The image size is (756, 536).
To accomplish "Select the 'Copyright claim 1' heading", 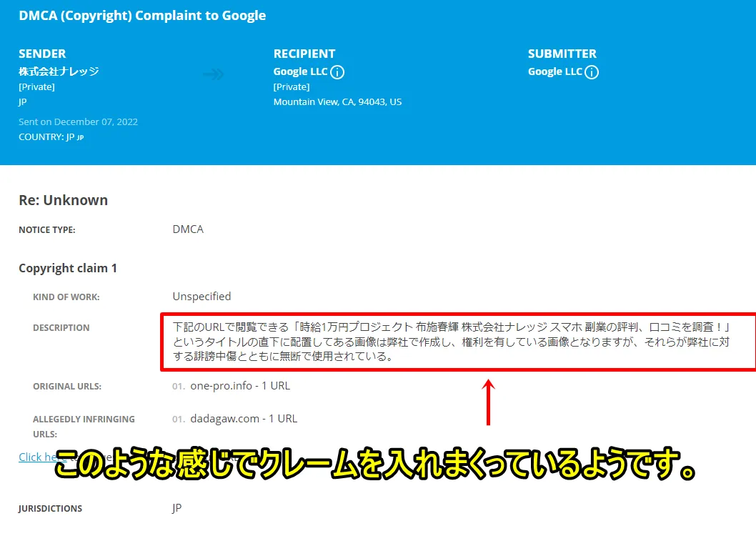I will pyautogui.click(x=68, y=268).
